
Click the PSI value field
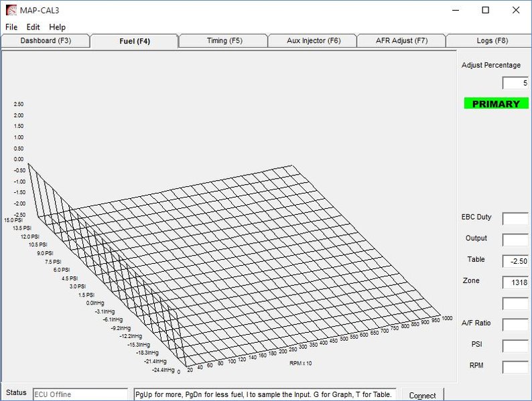515,346
